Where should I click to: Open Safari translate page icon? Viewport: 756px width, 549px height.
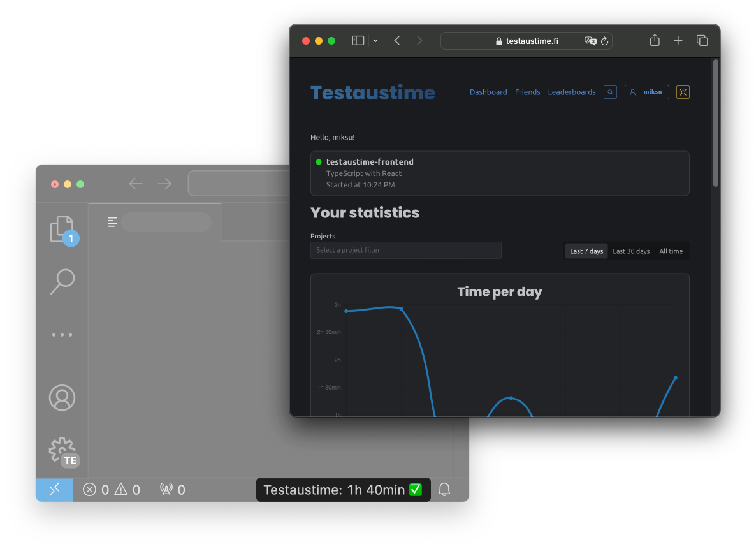coord(590,41)
